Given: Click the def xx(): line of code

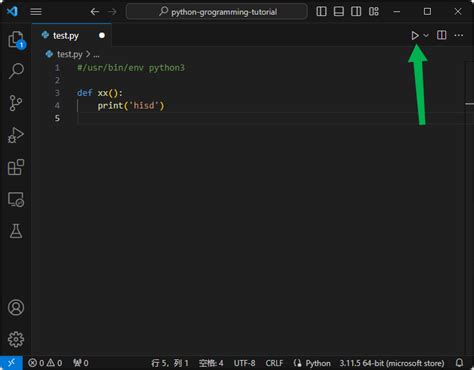Looking at the screenshot, I should [x=100, y=93].
